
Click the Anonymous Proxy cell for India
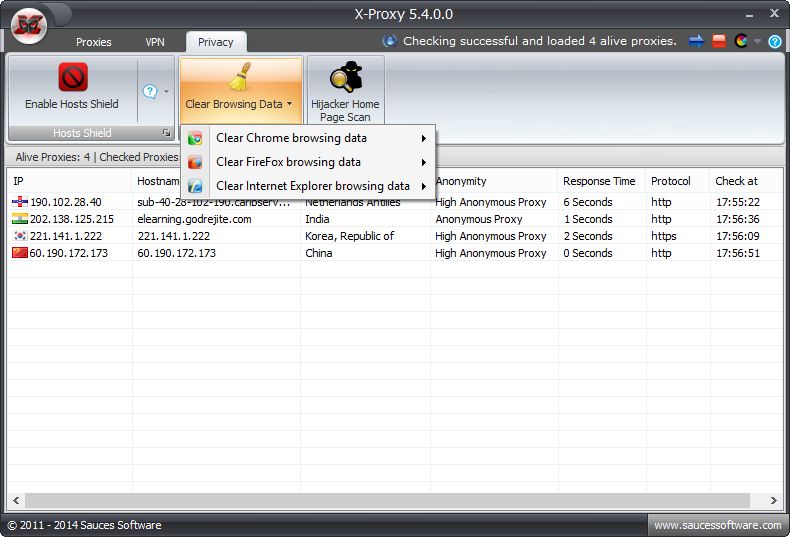point(479,219)
